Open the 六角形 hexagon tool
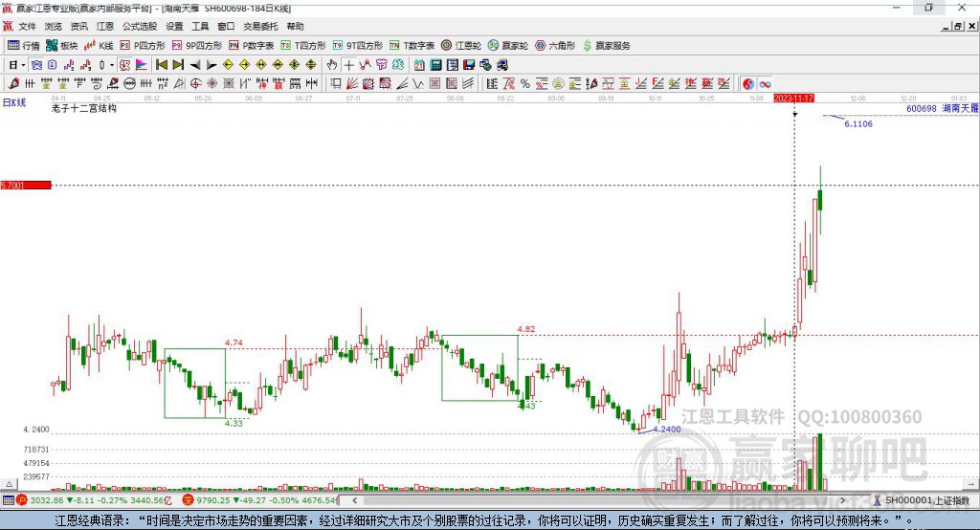This screenshot has height=530, width=980. click(555, 46)
